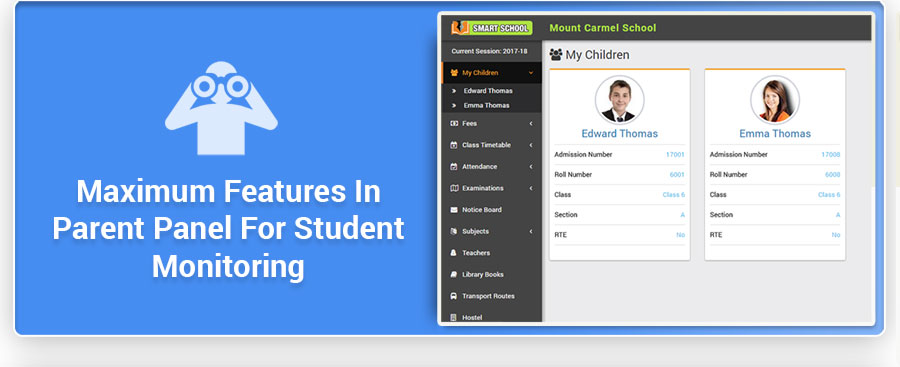Click the Edward Thomas name link
The width and height of the screenshot is (900, 367).
[619, 133]
